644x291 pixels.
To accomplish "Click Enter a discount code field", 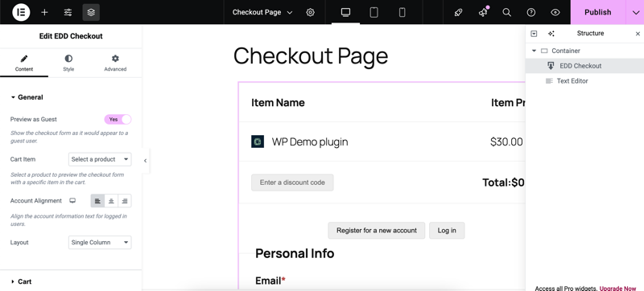I will (292, 182).
